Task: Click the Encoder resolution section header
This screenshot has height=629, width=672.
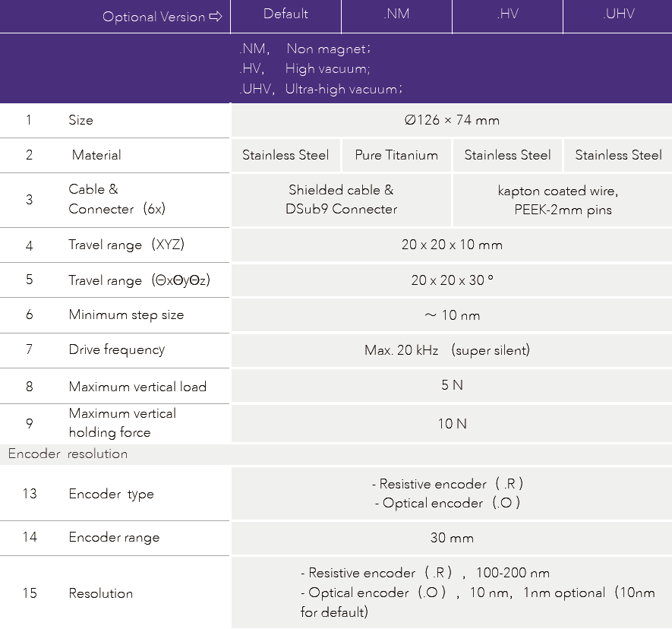Action: click(x=68, y=454)
